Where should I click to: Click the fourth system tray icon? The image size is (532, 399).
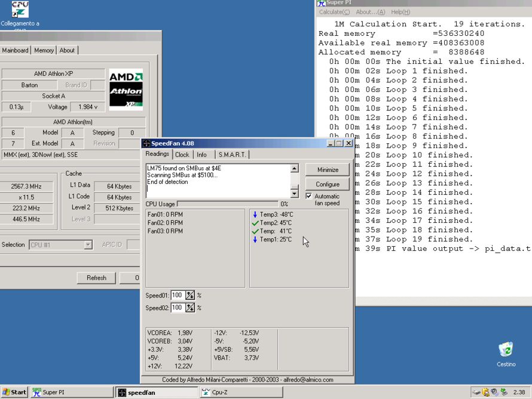click(x=504, y=392)
